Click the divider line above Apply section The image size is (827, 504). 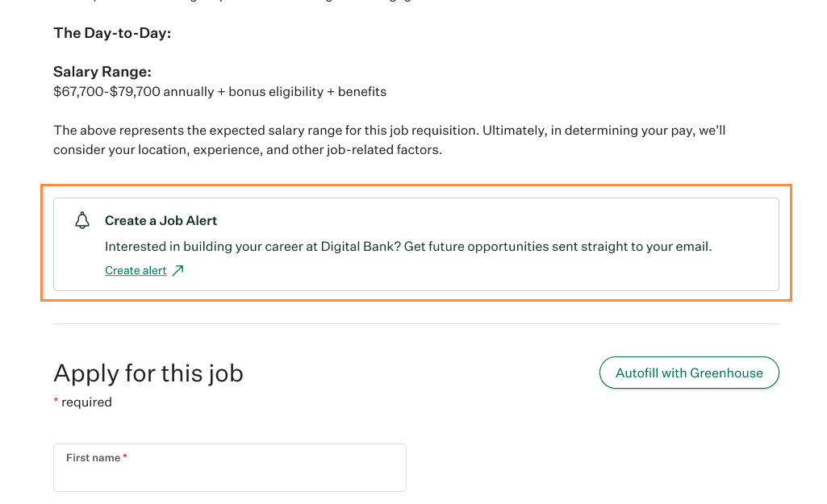[416, 323]
